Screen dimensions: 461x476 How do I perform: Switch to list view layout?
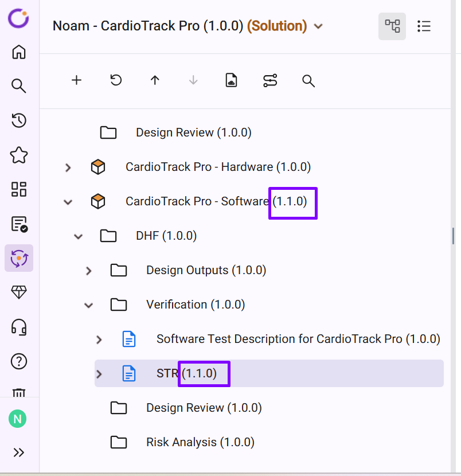tap(424, 26)
